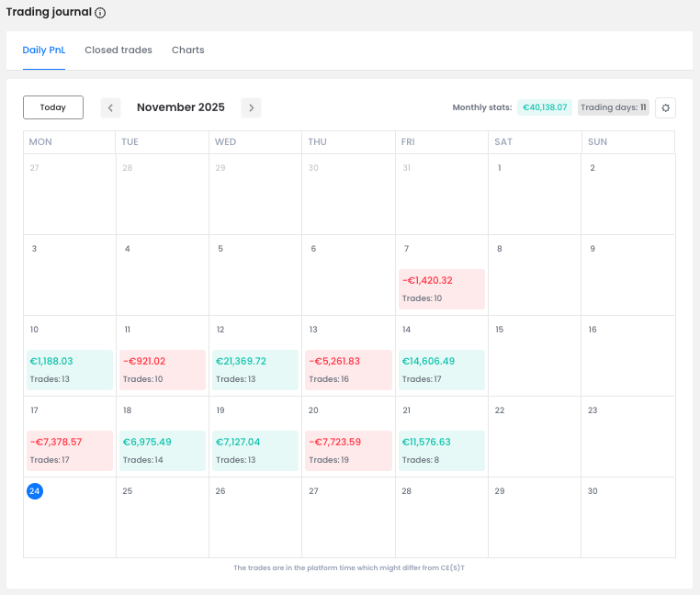Click the 'Trades: 16' label
This screenshot has width=700, height=595.
329,379
